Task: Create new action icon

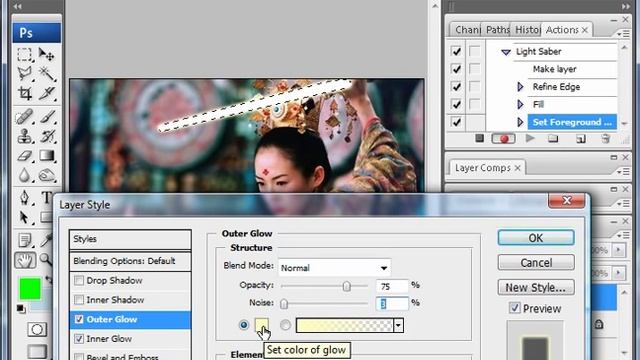Action: pyautogui.click(x=580, y=139)
